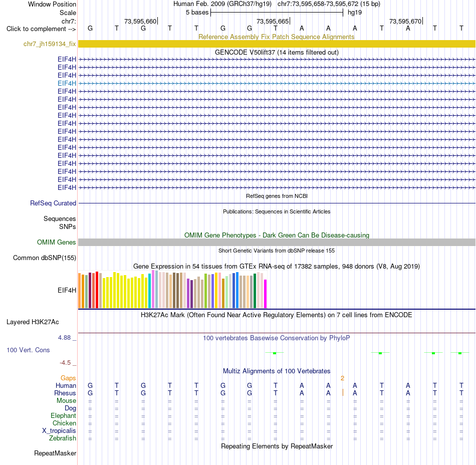
Task: Open Multiz Alignments of 100 Vertebrates title
Action: pyautogui.click(x=277, y=371)
